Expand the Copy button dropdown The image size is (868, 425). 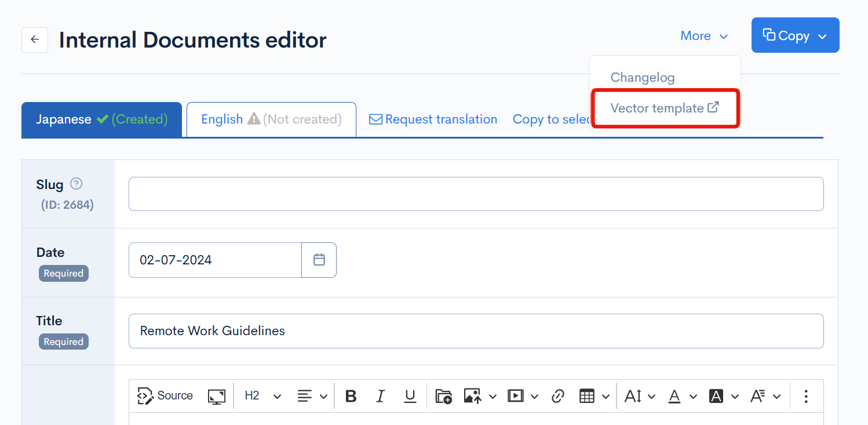pyautogui.click(x=822, y=36)
